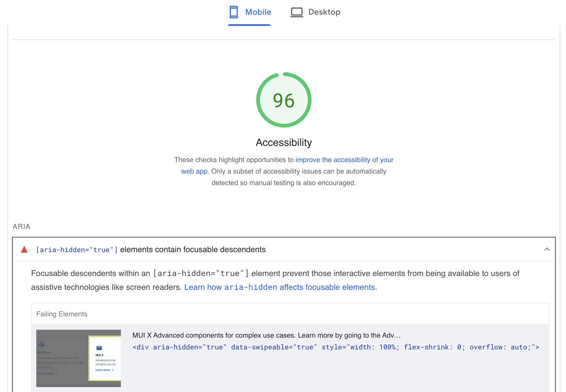The image size is (566, 392).
Task: Select the Desktop laptop icon
Action: 297,12
